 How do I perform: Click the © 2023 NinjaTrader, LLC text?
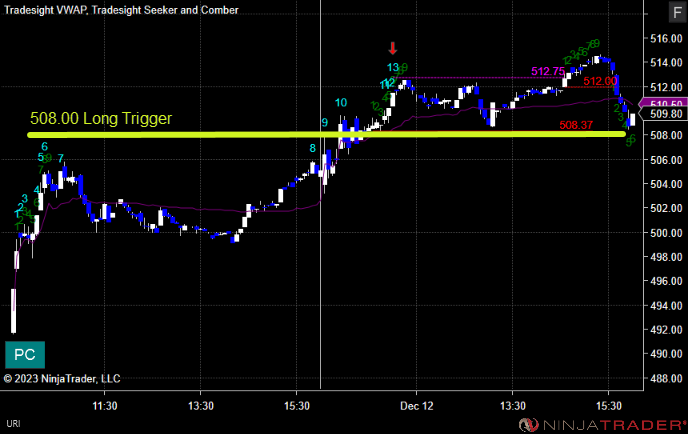click(62, 379)
